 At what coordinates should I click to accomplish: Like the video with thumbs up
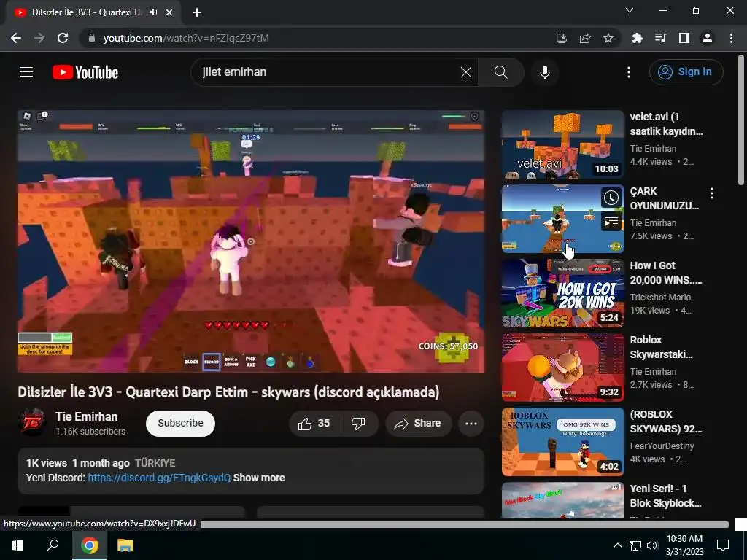pos(314,424)
